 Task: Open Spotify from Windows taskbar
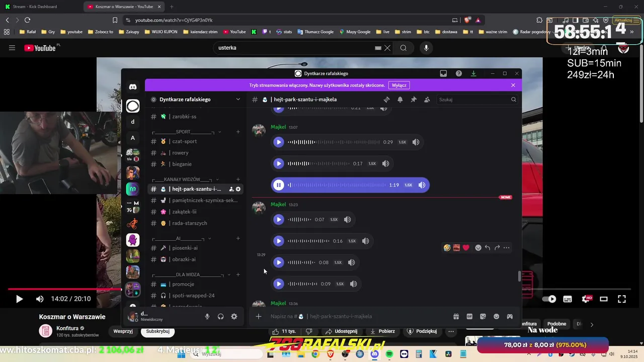tap(389, 354)
